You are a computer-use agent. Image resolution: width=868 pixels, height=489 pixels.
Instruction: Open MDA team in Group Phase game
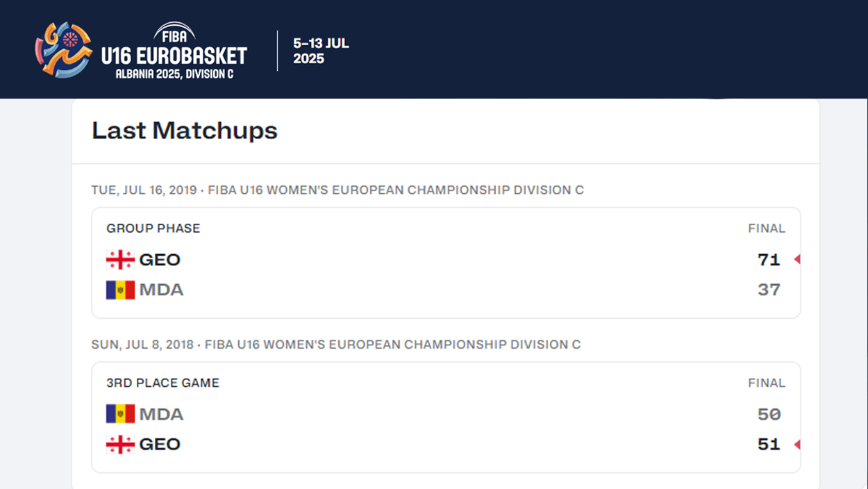point(161,290)
